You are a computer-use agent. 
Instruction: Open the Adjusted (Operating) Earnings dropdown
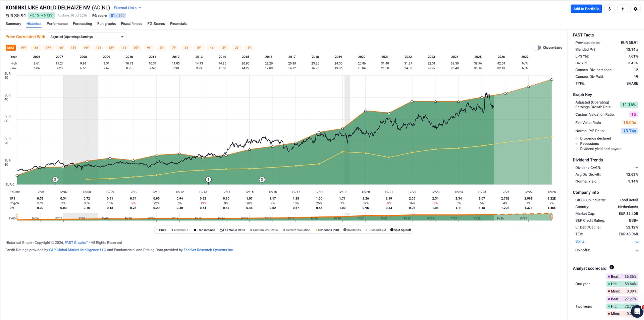click(87, 37)
